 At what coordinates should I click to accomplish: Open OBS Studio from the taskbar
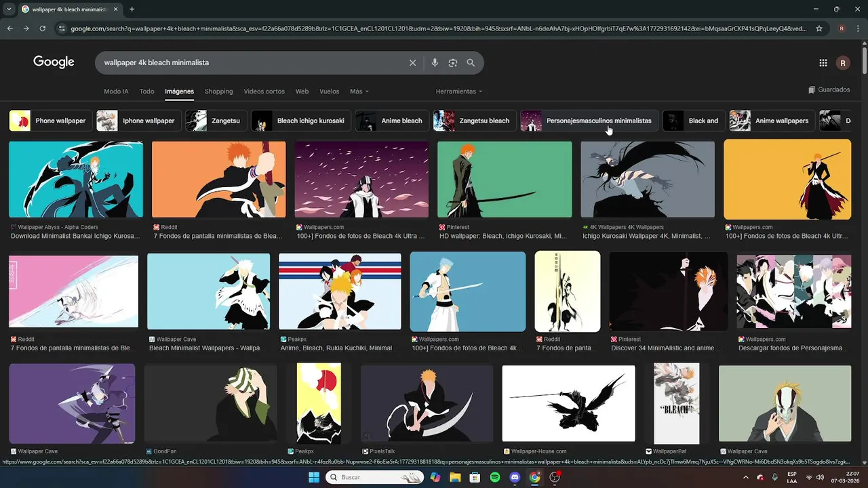coord(555,477)
